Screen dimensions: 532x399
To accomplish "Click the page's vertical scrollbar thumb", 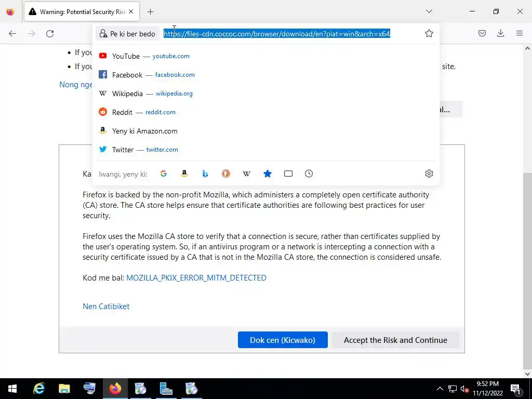I will [527, 271].
